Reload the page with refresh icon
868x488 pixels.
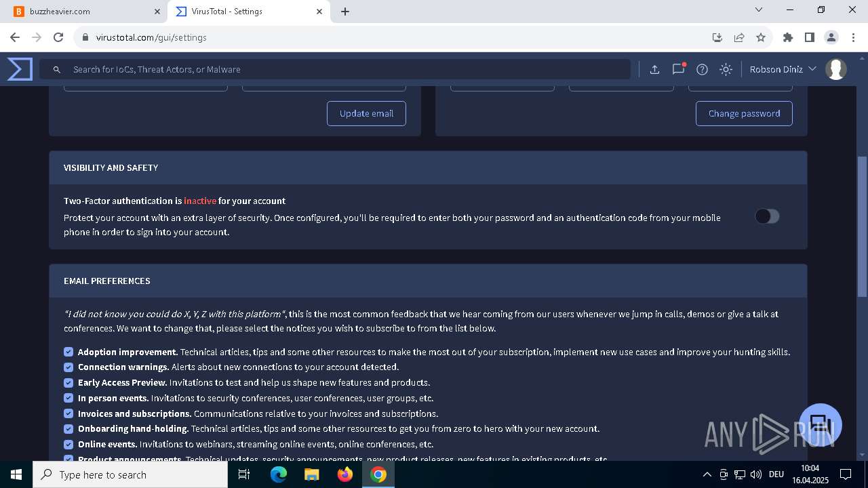58,37
